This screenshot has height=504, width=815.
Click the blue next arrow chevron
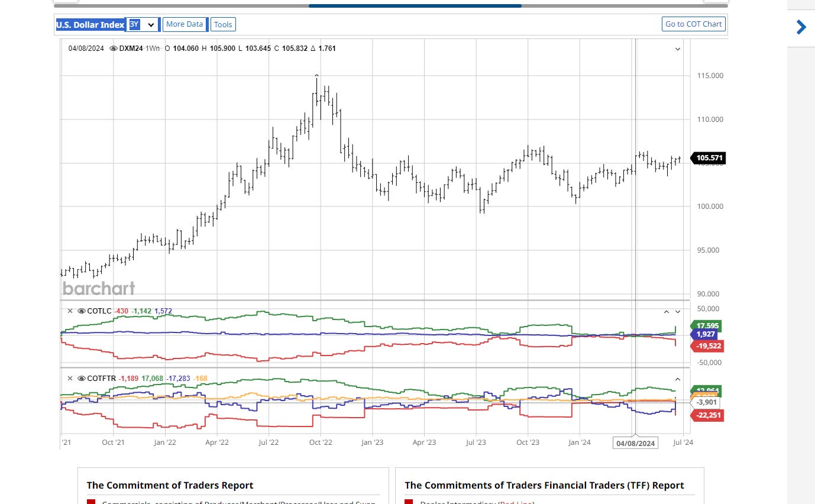pyautogui.click(x=801, y=27)
